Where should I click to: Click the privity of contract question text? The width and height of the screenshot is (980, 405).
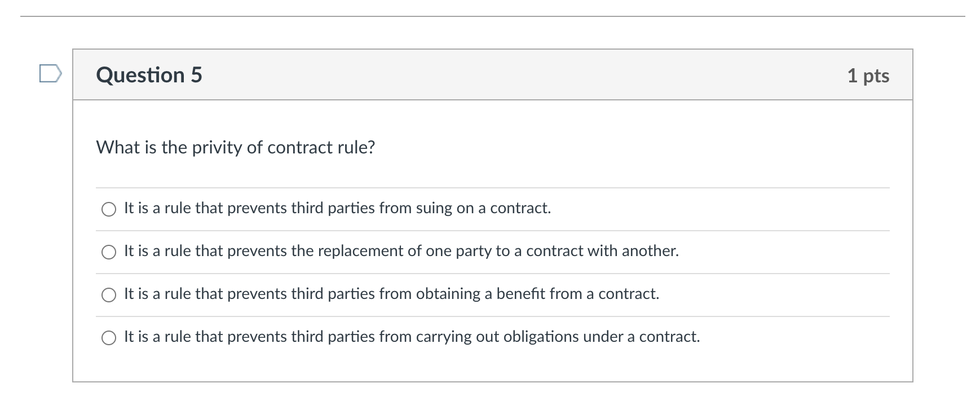(x=236, y=147)
